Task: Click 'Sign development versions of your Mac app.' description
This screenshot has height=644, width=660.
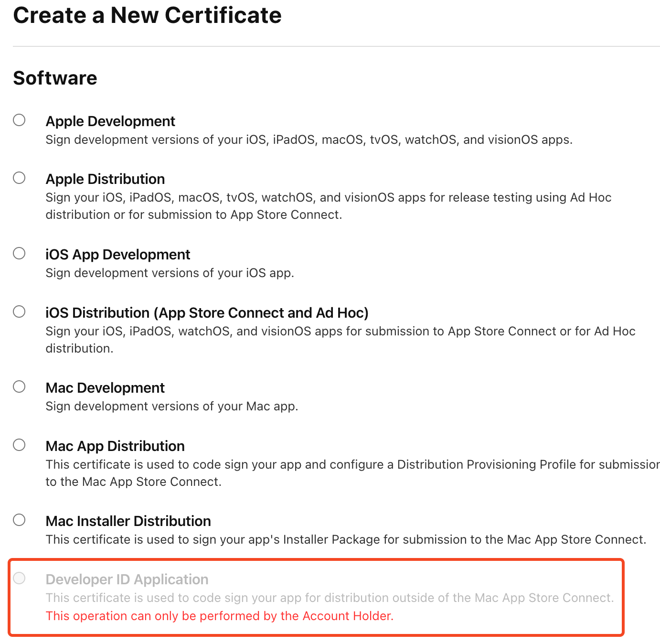Action: 172,406
